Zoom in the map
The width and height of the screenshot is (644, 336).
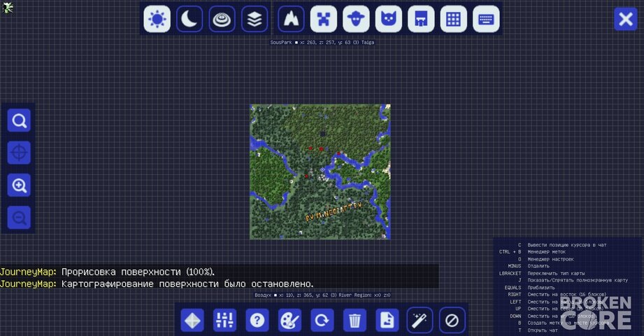coord(19,185)
